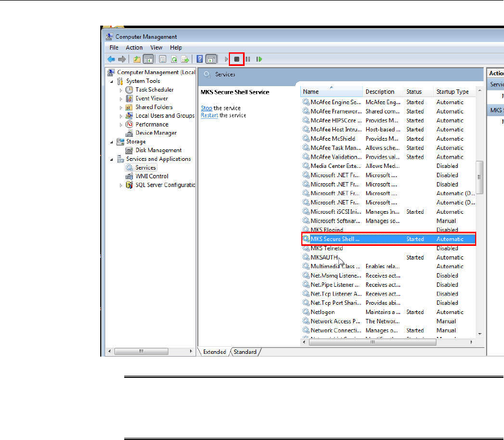504x440 pixels.
Task: Click the Back arrow toolbar icon
Action: 111,59
